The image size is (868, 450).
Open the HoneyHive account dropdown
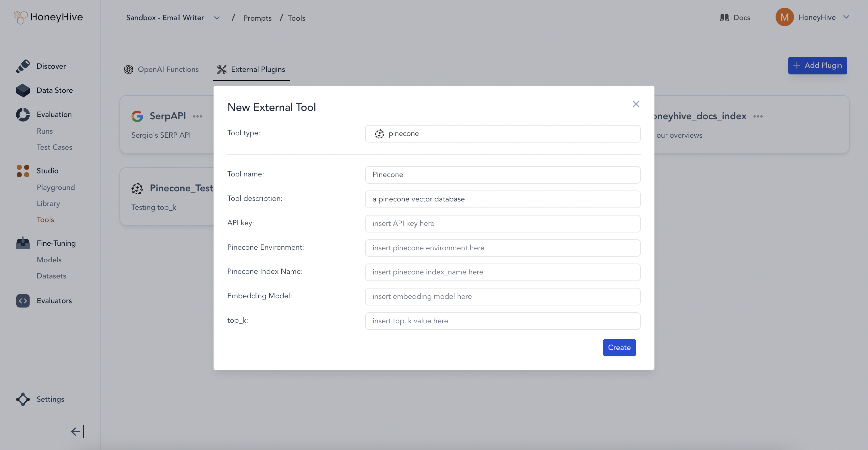coord(846,17)
